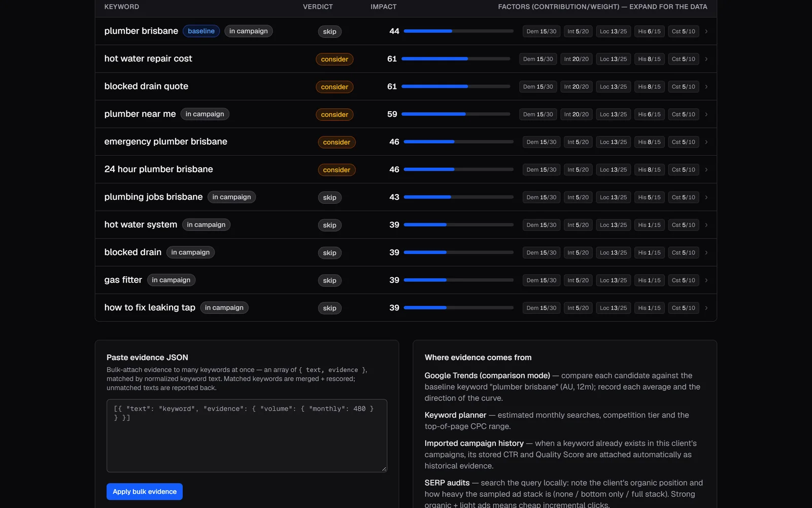
Task: Click the KEYWORD column header
Action: click(x=122, y=7)
